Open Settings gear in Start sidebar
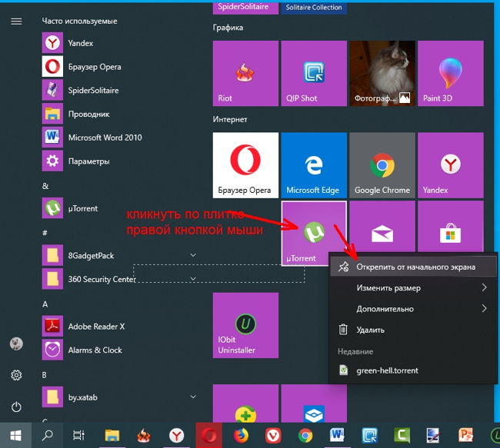 pyautogui.click(x=16, y=375)
